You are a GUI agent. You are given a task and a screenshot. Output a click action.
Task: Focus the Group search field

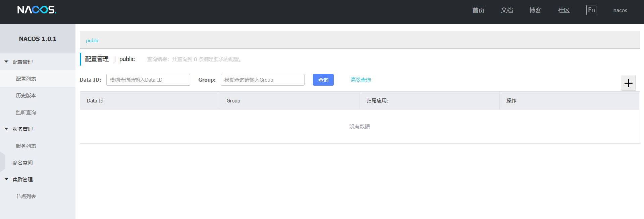click(262, 80)
